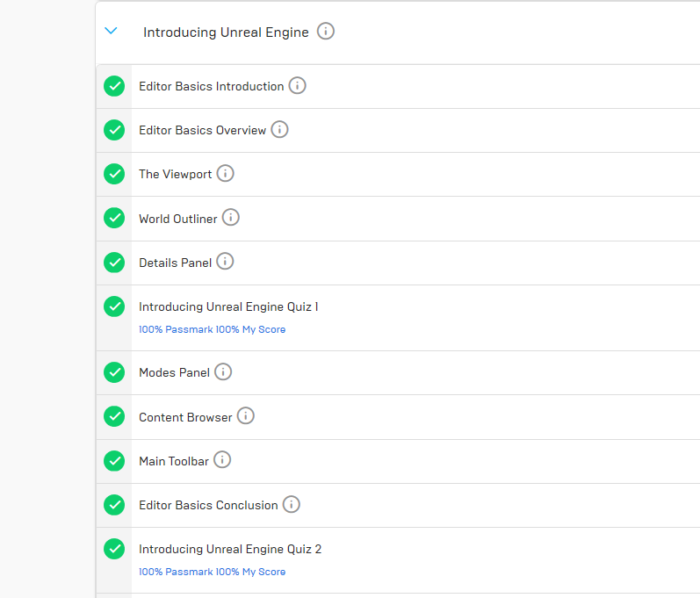Click green checkmark for Editor Basics Introduction
The width and height of the screenshot is (700, 598).
click(x=114, y=86)
